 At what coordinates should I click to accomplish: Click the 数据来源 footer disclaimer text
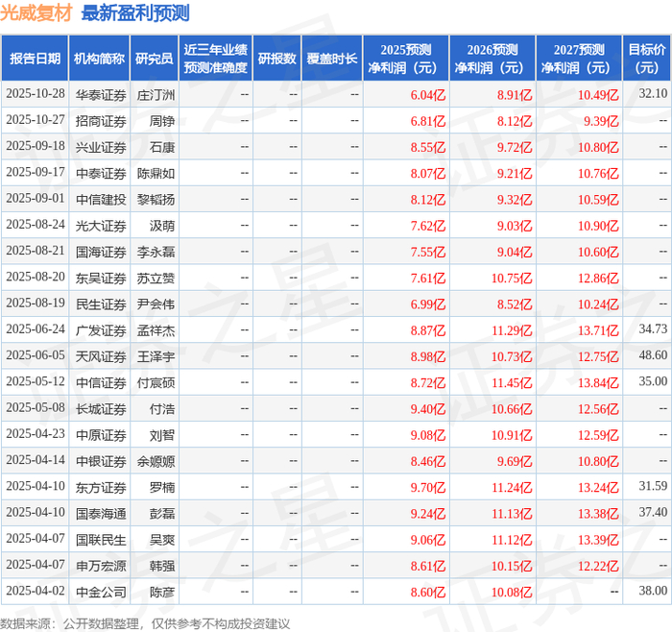tap(145, 624)
